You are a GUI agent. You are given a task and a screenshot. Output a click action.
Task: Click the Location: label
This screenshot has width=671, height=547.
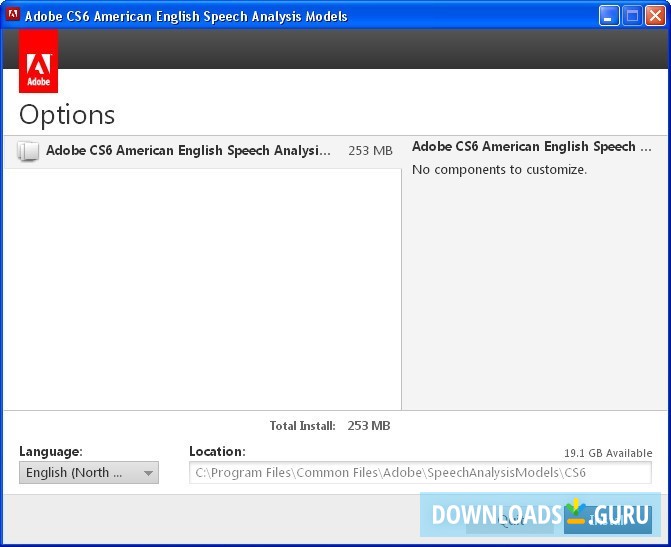point(217,451)
